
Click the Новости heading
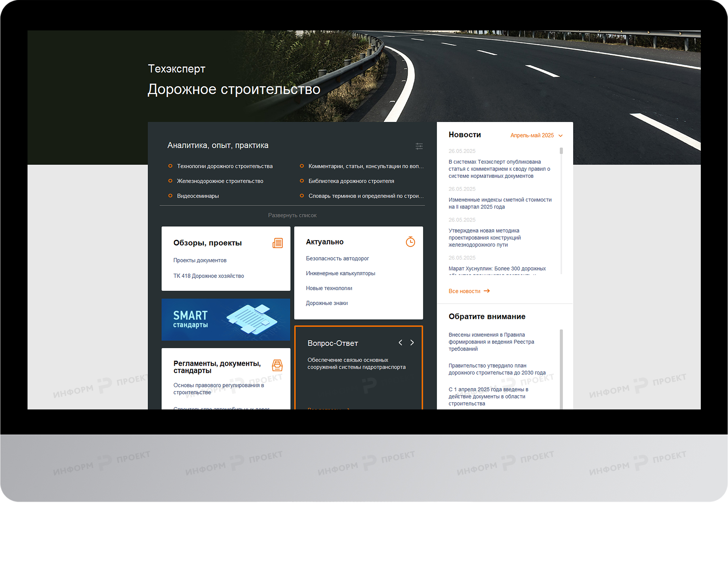pos(465,135)
